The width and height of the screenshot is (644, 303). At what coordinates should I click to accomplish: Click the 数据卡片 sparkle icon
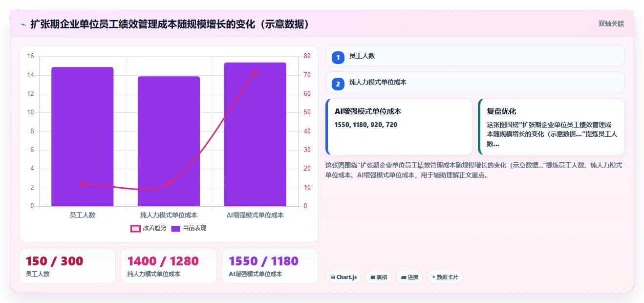[x=434, y=277]
